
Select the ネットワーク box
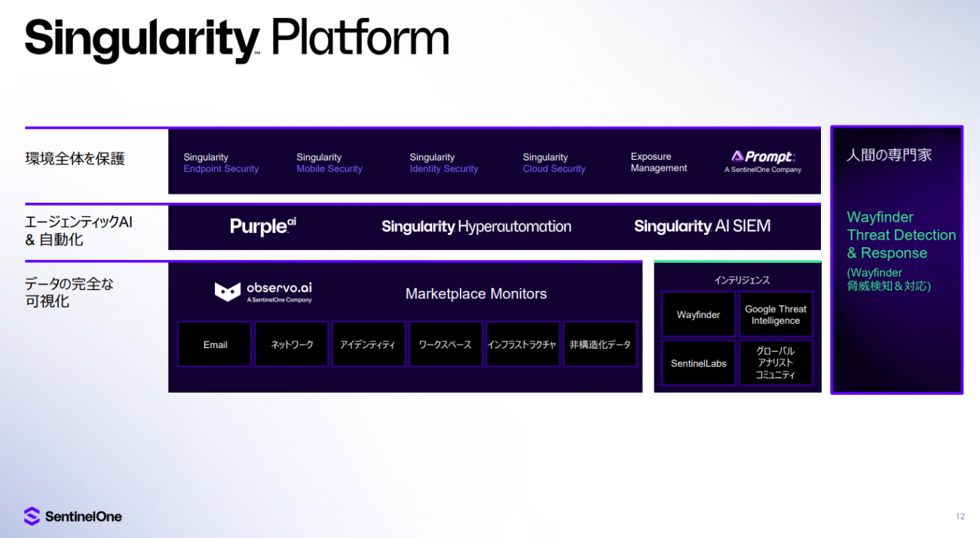click(292, 344)
